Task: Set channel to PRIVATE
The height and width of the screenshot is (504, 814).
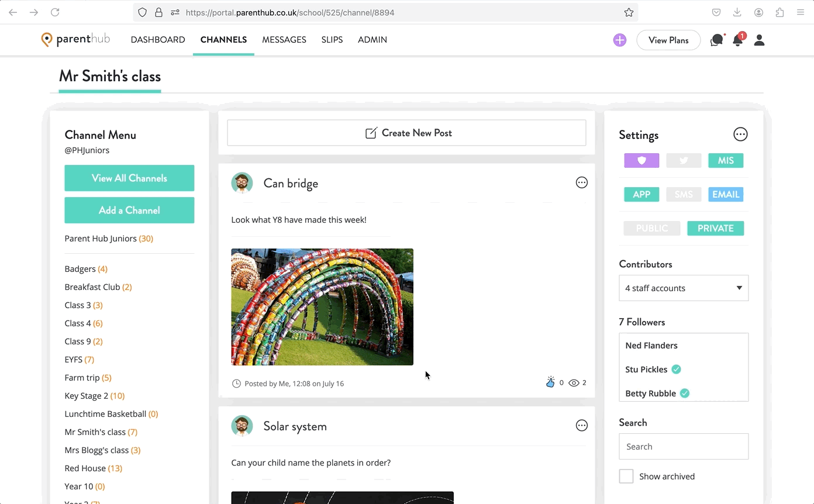Action: 716,228
